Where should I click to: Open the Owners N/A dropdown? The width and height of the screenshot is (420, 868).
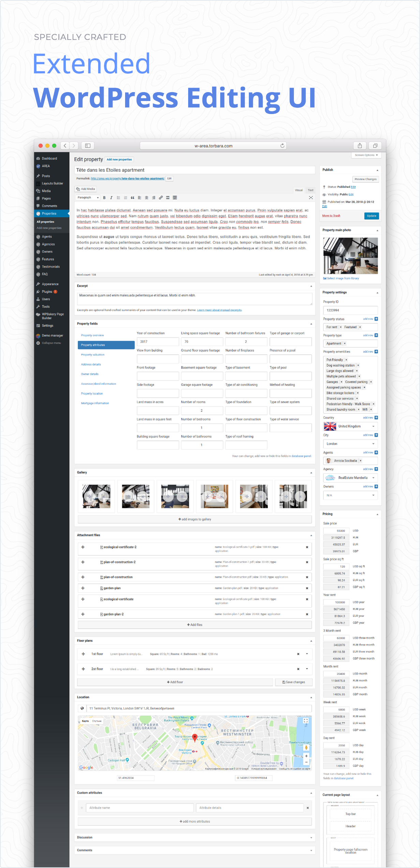tap(350, 495)
